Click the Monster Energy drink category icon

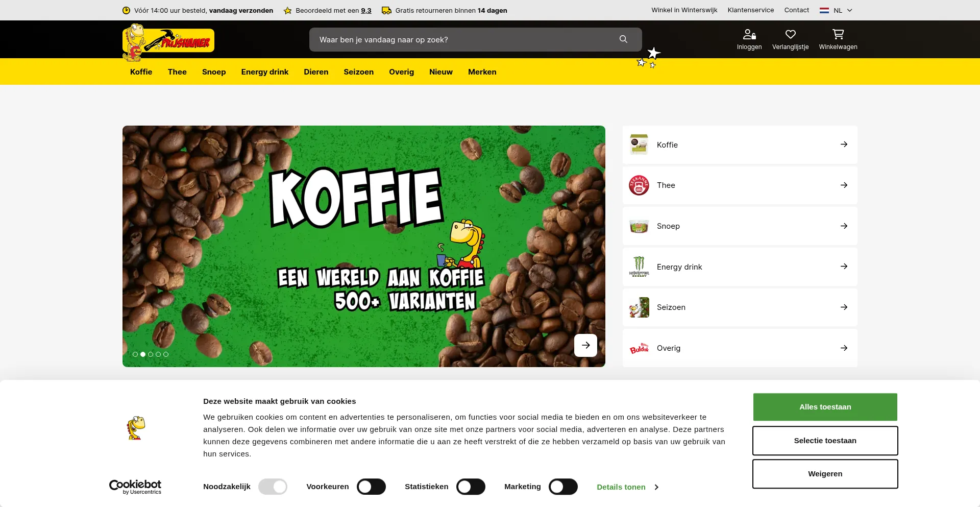[x=639, y=267]
